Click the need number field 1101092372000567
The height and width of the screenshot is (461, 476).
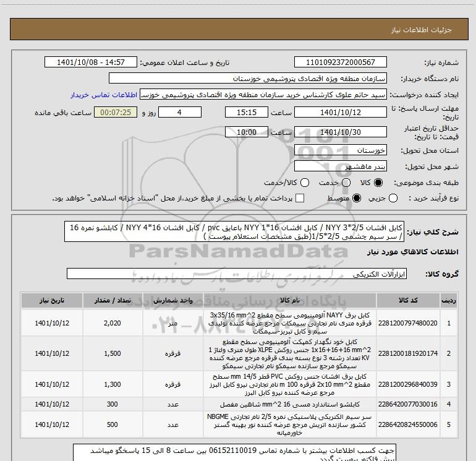point(340,62)
